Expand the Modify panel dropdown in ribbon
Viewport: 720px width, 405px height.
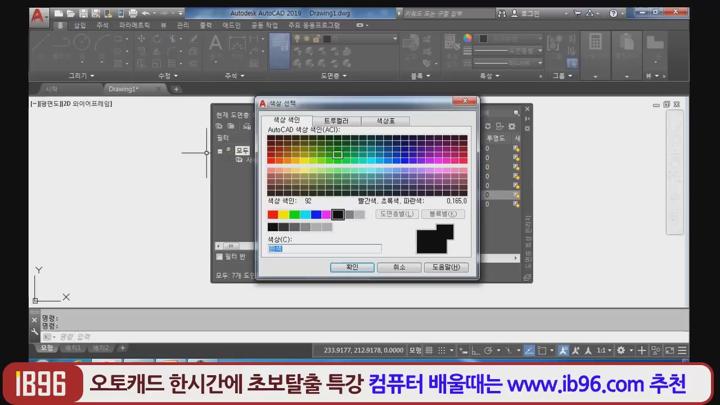coord(168,75)
